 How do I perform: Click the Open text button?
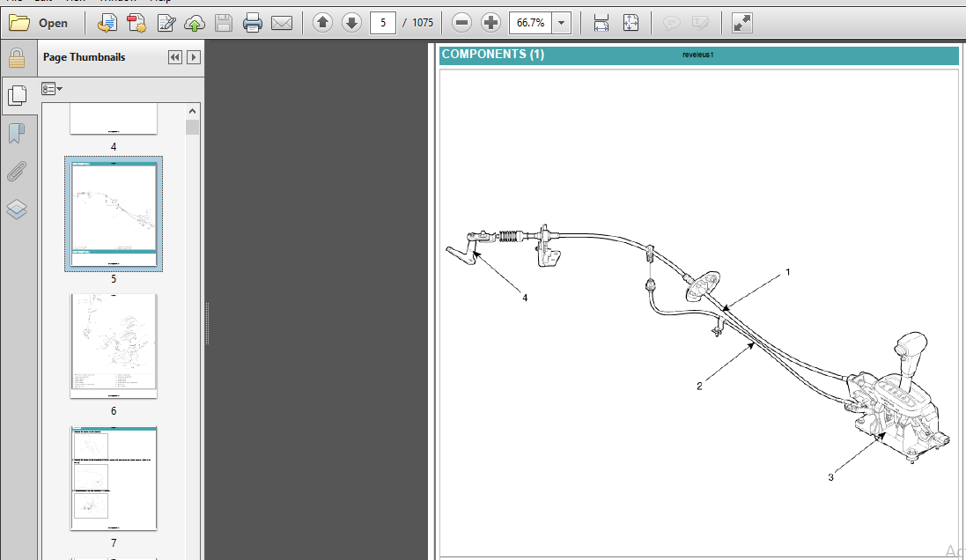tap(53, 24)
